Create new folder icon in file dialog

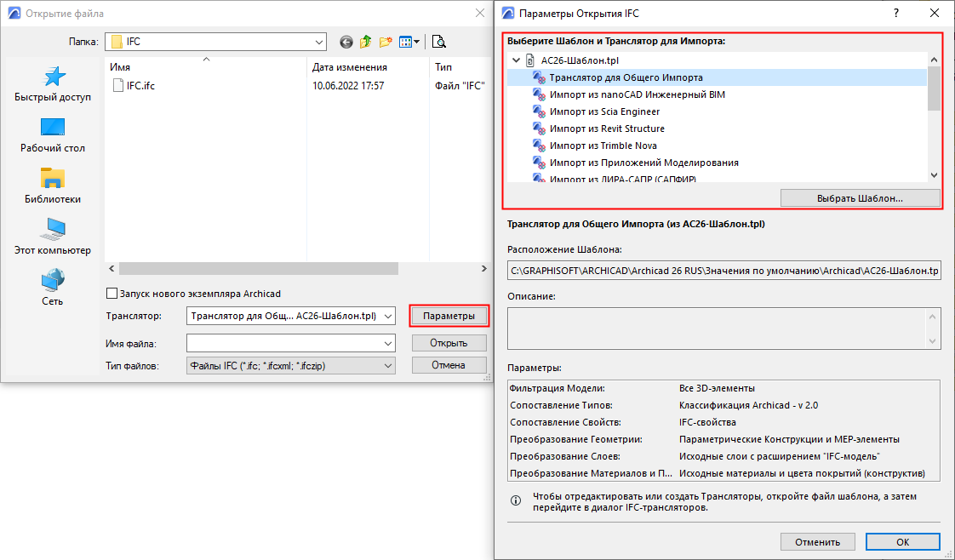click(x=386, y=42)
